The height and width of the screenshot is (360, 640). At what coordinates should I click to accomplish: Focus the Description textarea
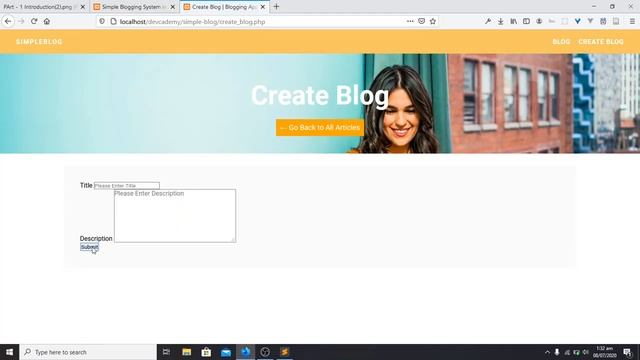pyautogui.click(x=175, y=216)
